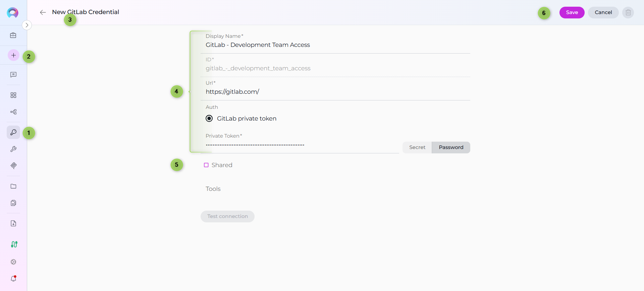Viewport: 644px width, 291px height.
Task: Open the four-squares grid icon in sidebar
Action: pos(13,95)
